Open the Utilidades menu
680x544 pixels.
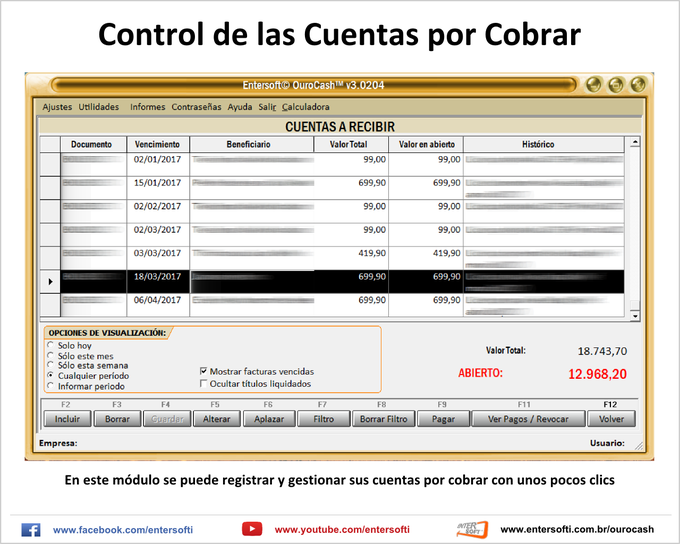click(99, 107)
